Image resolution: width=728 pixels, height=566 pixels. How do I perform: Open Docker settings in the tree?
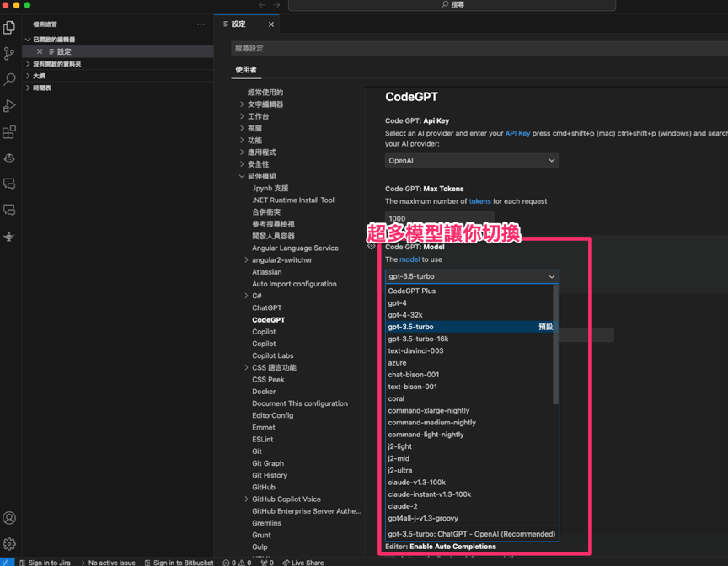click(264, 392)
